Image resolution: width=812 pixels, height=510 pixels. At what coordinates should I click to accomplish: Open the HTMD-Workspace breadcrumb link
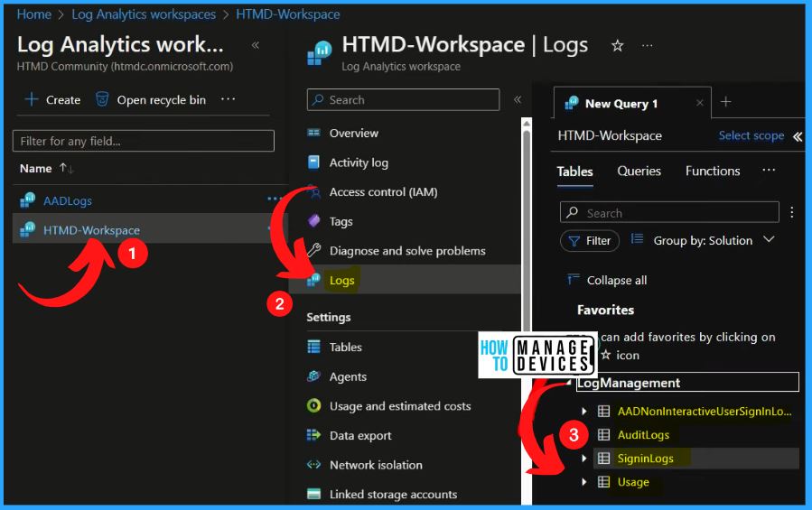288,14
